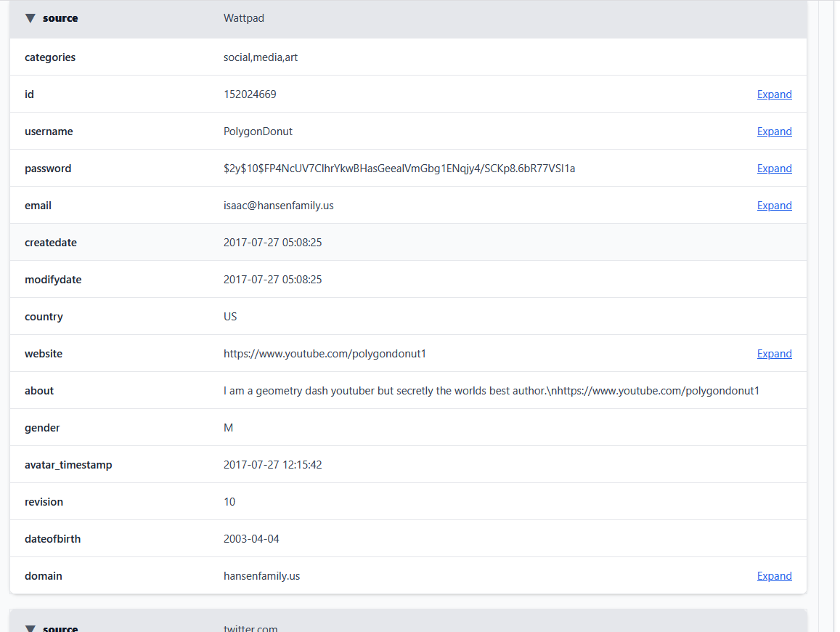This screenshot has height=632, width=840.
Task: Click the revision value 10
Action: 229,502
